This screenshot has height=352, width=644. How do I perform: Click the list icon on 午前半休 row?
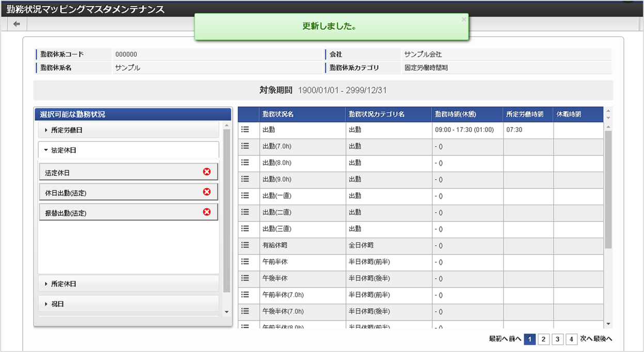click(x=245, y=262)
